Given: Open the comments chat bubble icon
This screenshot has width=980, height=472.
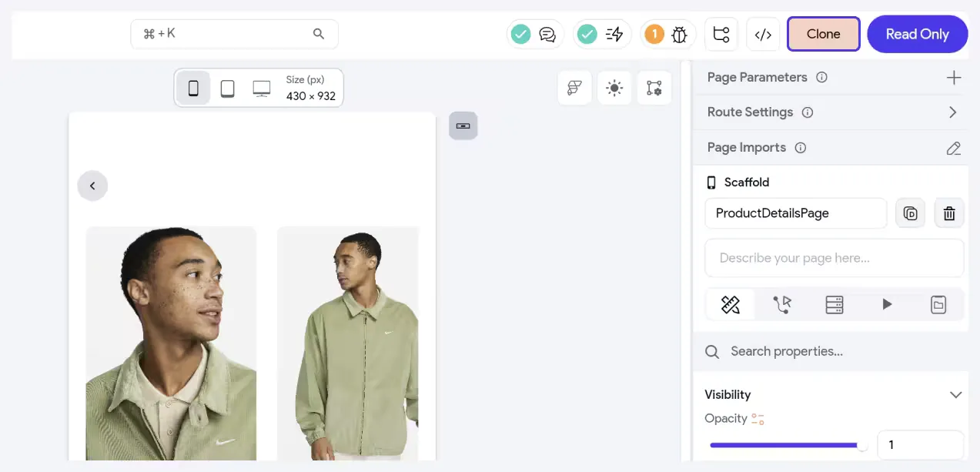Looking at the screenshot, I should point(547,35).
